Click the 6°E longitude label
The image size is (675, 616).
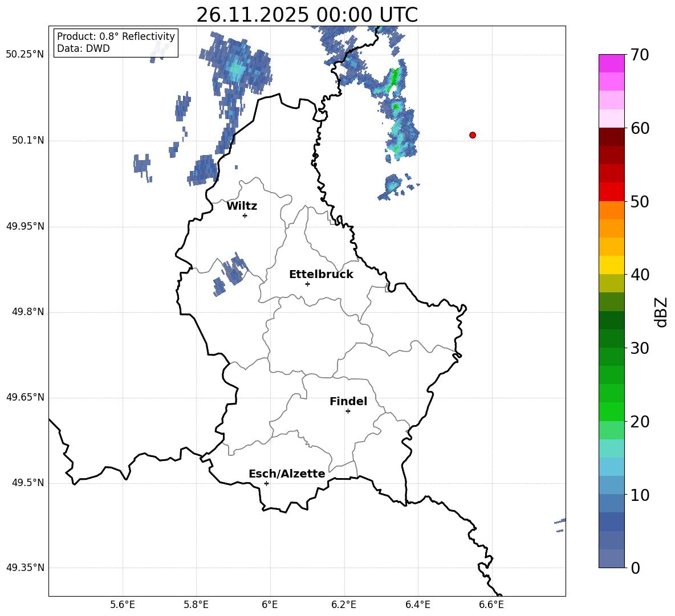270,605
